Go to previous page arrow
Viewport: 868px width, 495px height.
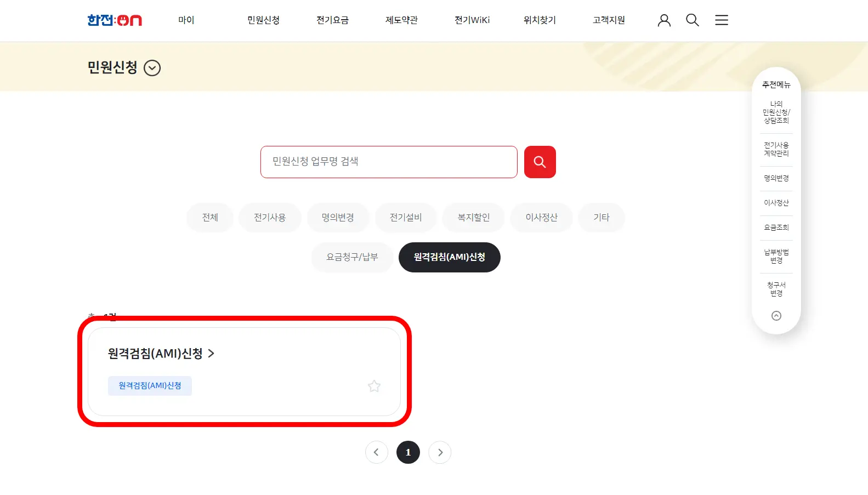[376, 452]
